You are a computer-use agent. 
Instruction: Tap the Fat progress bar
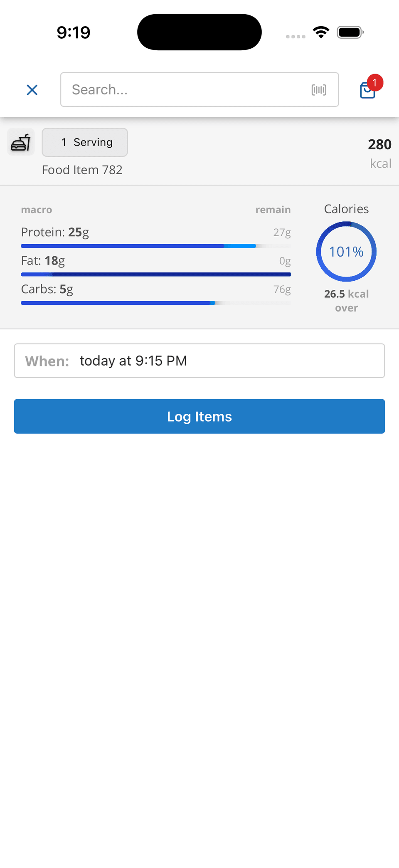(155, 274)
